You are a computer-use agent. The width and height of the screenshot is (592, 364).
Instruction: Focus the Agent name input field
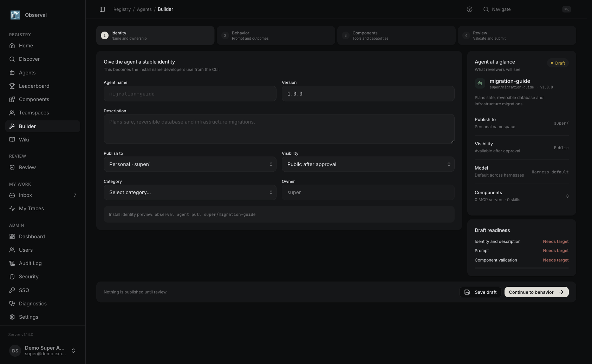pyautogui.click(x=190, y=94)
